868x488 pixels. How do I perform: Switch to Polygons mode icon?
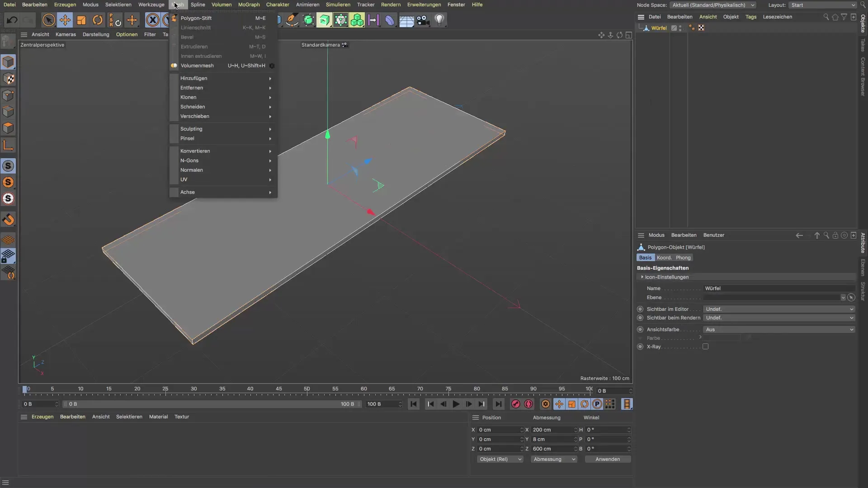[8, 128]
